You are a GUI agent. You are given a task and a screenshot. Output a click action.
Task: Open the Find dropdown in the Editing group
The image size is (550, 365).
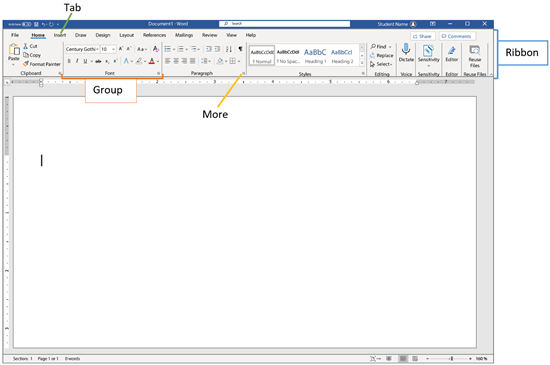tap(390, 47)
